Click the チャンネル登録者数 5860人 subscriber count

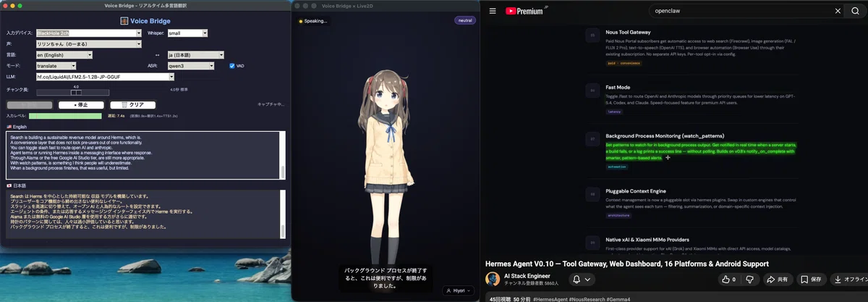click(530, 283)
